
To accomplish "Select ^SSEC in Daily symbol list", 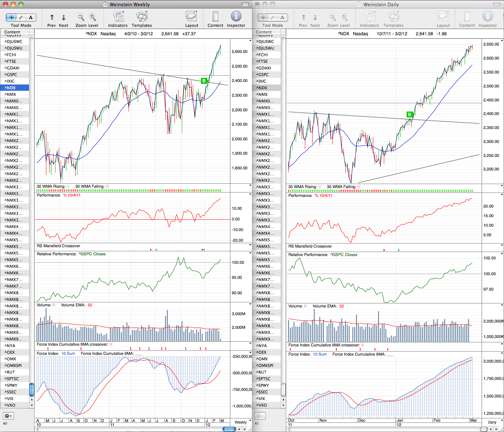I will 267,392.
